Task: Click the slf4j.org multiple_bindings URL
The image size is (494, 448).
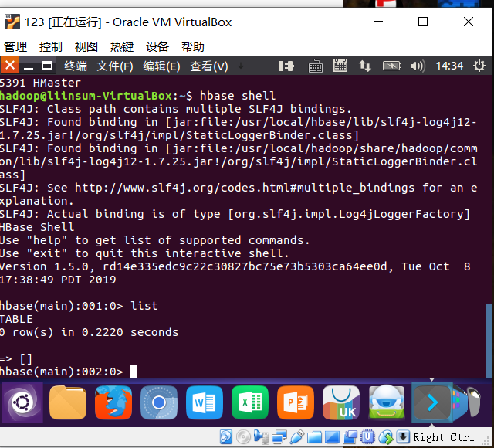Action: coord(244,188)
